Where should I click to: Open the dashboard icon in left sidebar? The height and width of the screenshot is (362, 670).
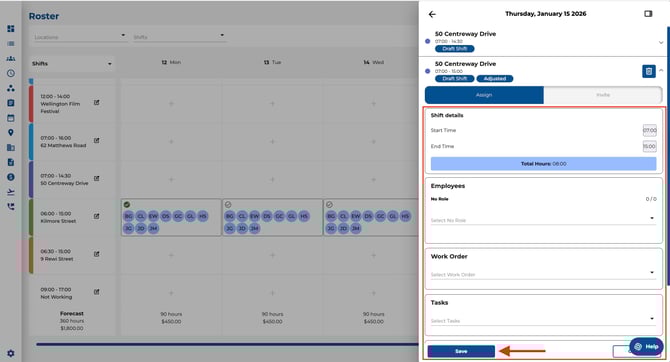point(11,29)
